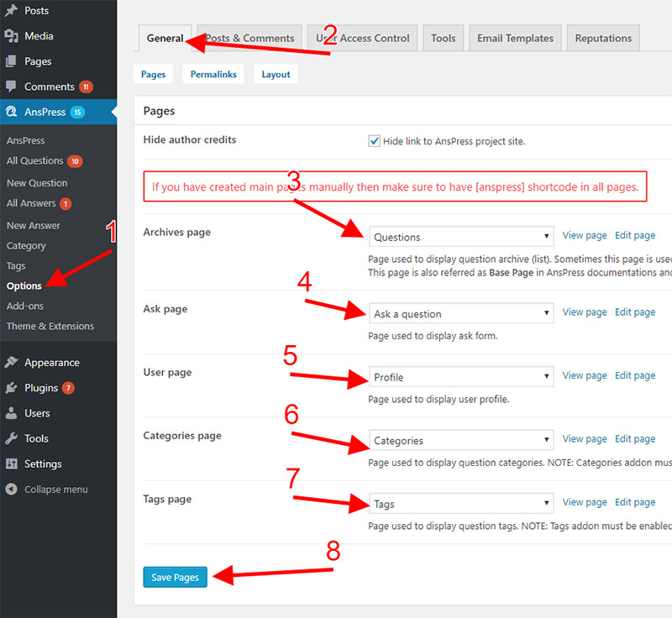Click the All Questions count badge 10
This screenshot has height=618, width=672.
[x=75, y=161]
